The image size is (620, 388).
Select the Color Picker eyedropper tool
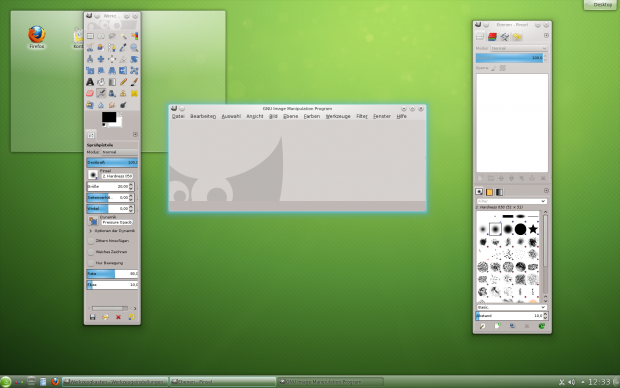123,47
